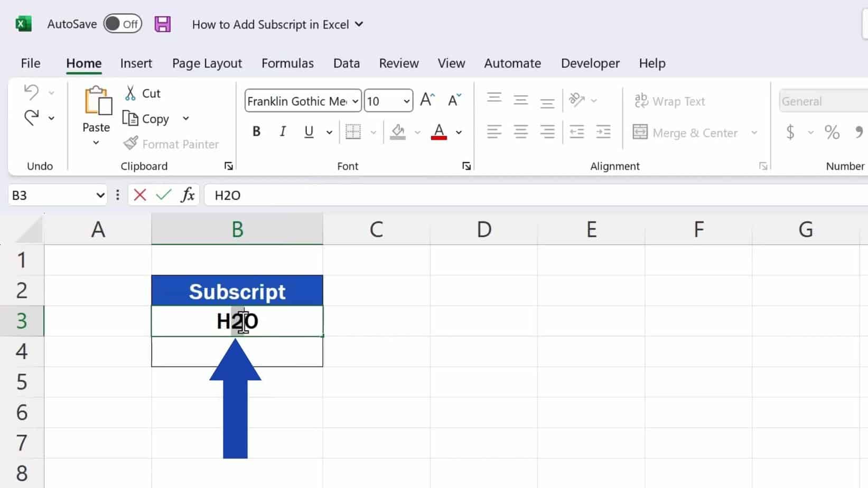The image size is (868, 488).
Task: Apply the red font color swatch
Action: 439,132
